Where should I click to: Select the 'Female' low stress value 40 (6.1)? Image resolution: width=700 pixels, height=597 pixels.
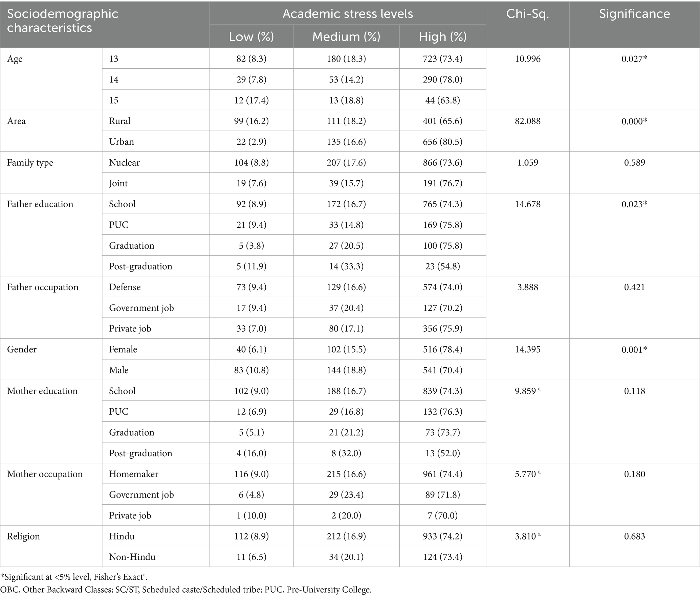tap(251, 349)
